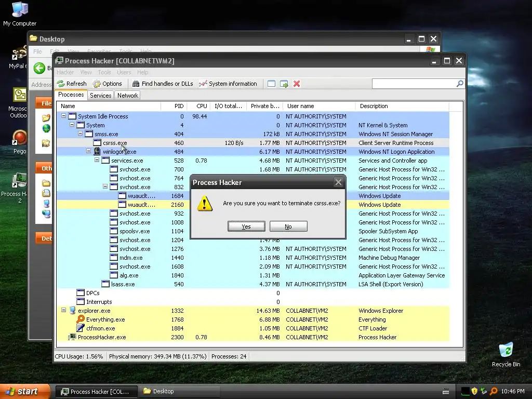The height and width of the screenshot is (399, 532).
Task: Click the green Back arrow in Desktop window
Action: tap(39, 68)
